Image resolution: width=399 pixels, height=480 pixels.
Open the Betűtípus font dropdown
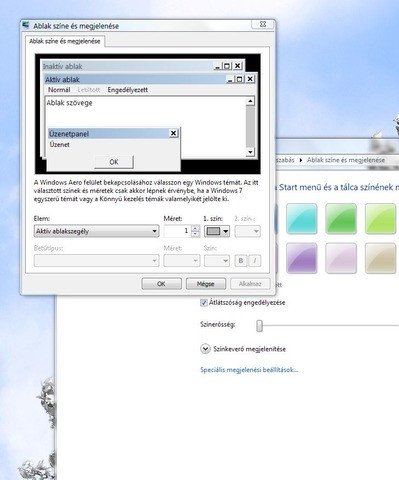pos(96,260)
